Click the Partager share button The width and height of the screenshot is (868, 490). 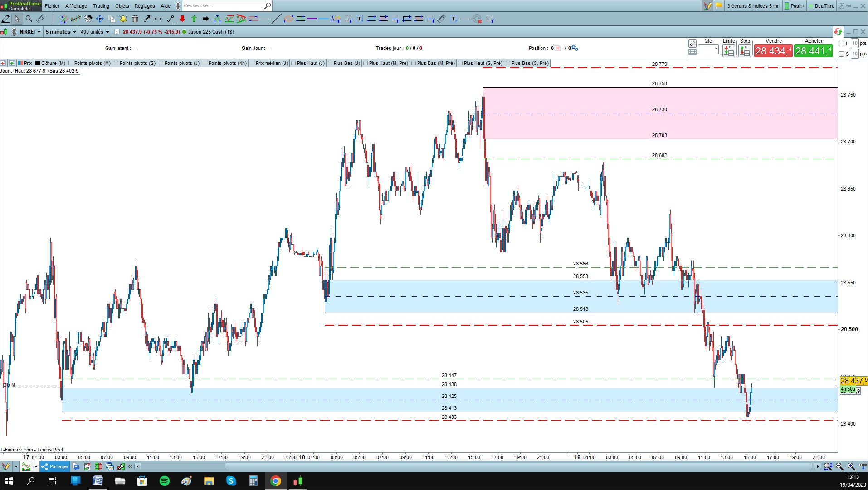click(55, 466)
